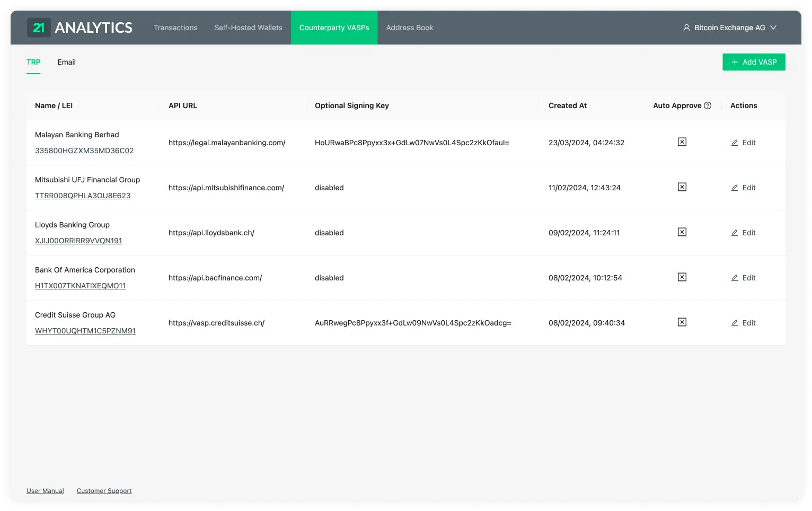Go to Self-Hosted Wallets
This screenshot has height=511, width=812.
click(x=248, y=28)
